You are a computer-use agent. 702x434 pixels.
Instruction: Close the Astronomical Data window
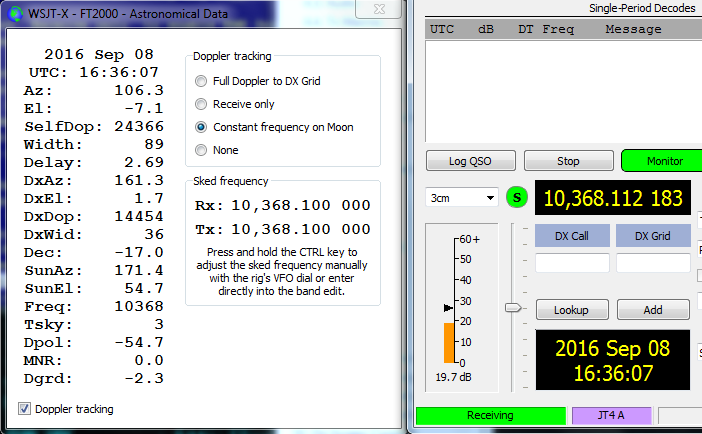(379, 9)
